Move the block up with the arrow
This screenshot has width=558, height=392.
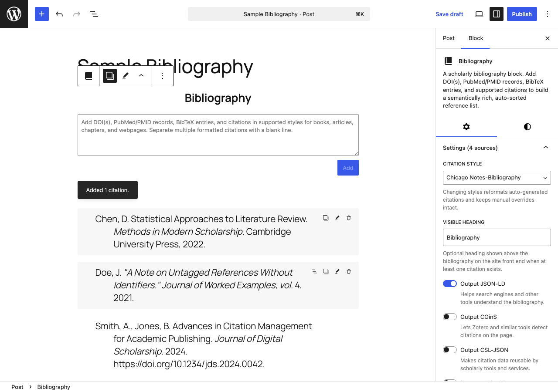(x=141, y=76)
